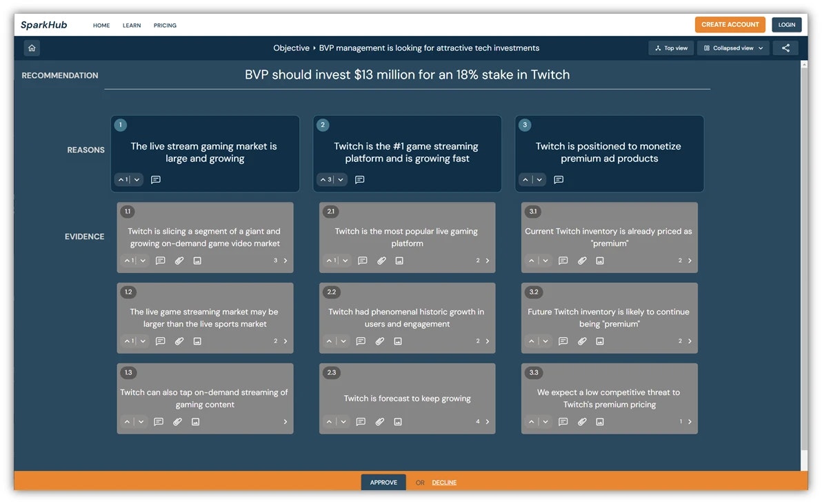The height and width of the screenshot is (504, 822).
Task: Open comments on evidence 2.2 card
Action: 361,341
